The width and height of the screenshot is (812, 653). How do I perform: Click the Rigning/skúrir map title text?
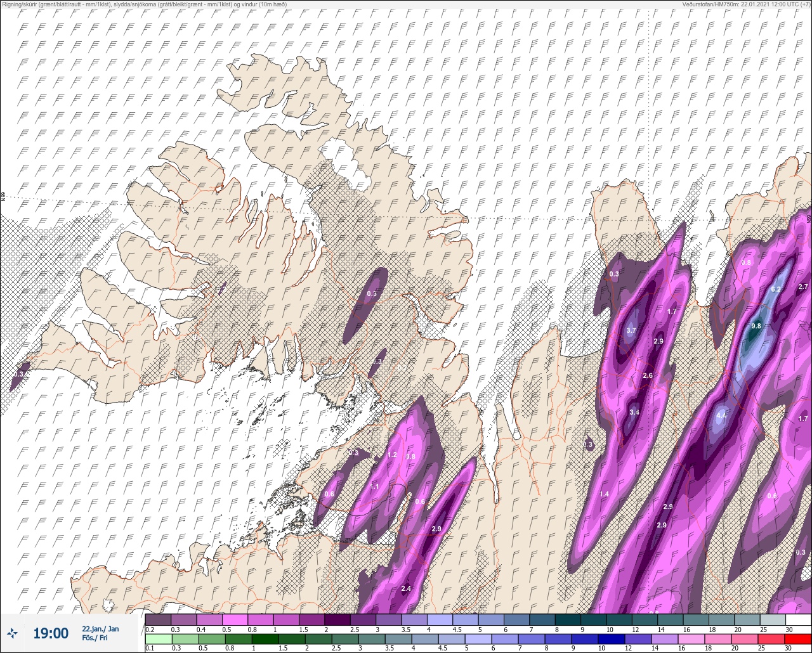(143, 4)
